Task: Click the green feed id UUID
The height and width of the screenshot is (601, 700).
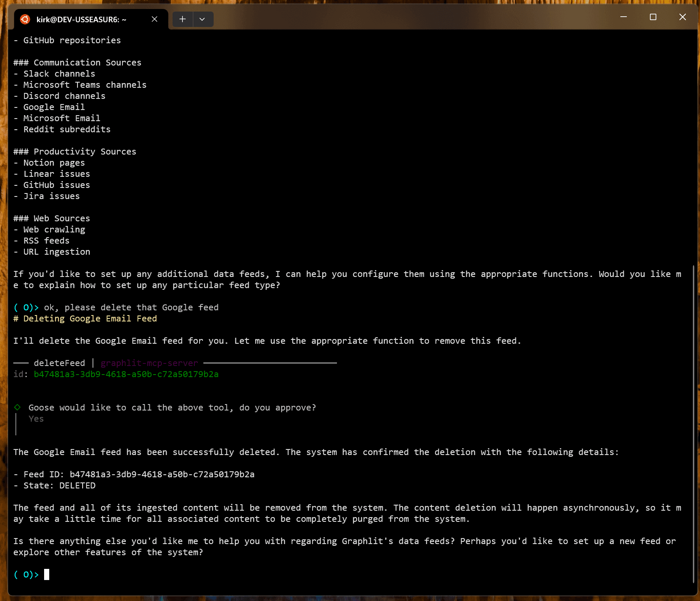Action: pyautogui.click(x=126, y=374)
